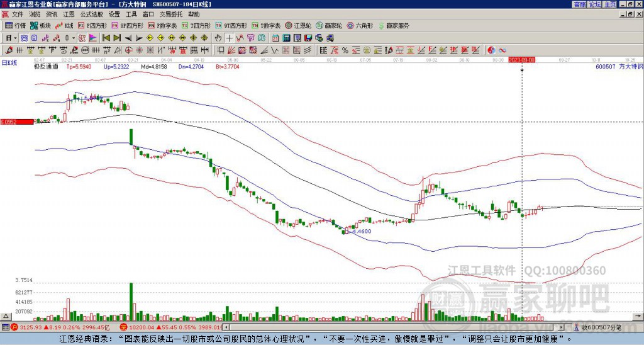Open the 赢家轮 wheel tool
The height and width of the screenshot is (345, 644).
[329, 25]
